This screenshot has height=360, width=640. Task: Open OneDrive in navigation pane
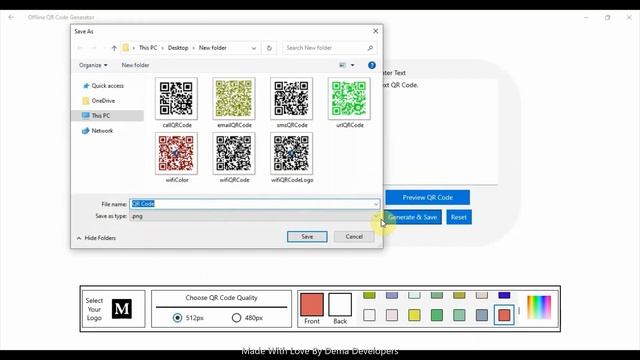99,101
